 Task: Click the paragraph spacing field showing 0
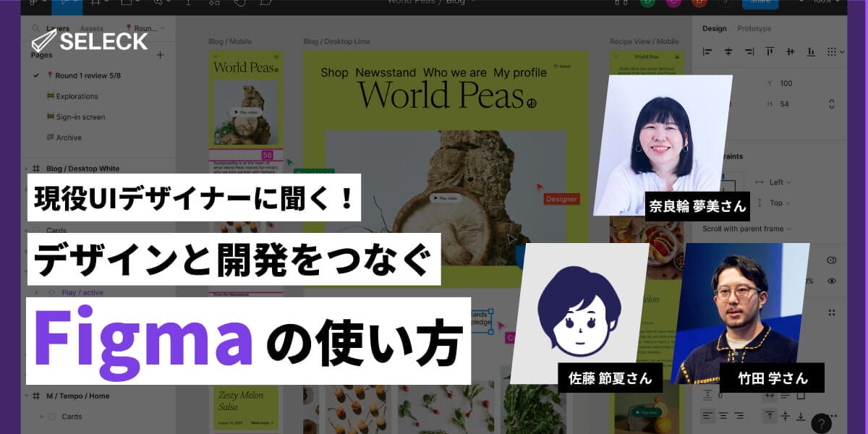pos(720,395)
